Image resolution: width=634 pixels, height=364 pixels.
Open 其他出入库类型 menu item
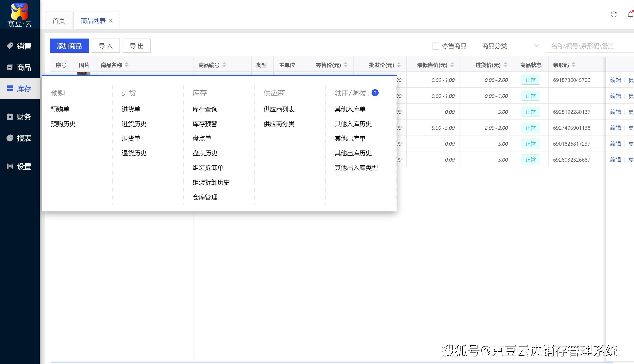tap(356, 168)
